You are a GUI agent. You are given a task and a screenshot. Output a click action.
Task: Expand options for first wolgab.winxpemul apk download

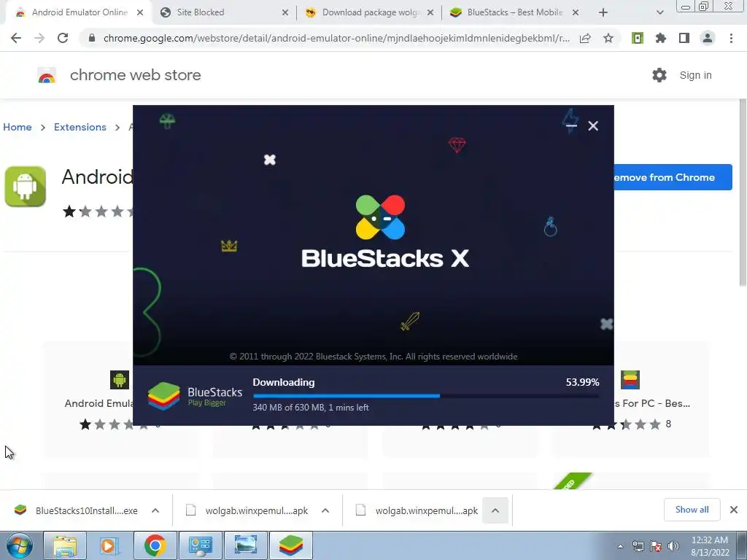(325, 510)
